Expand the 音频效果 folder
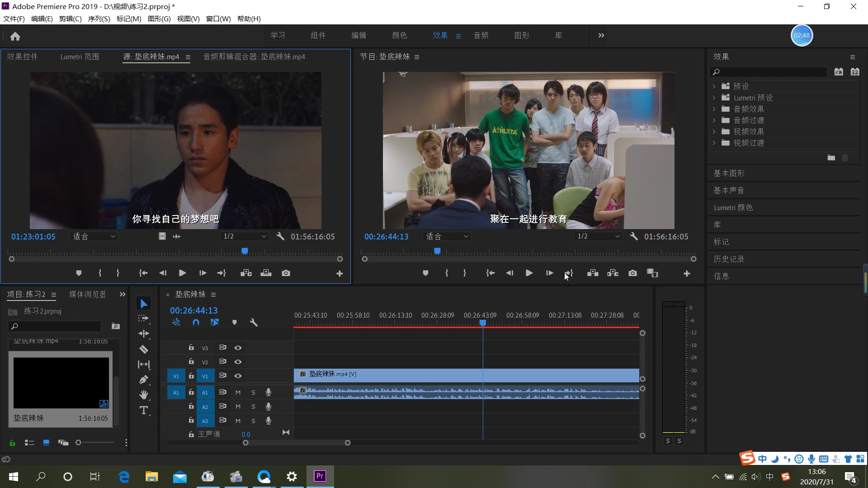Screen dimensions: 868x488 pos(714,109)
